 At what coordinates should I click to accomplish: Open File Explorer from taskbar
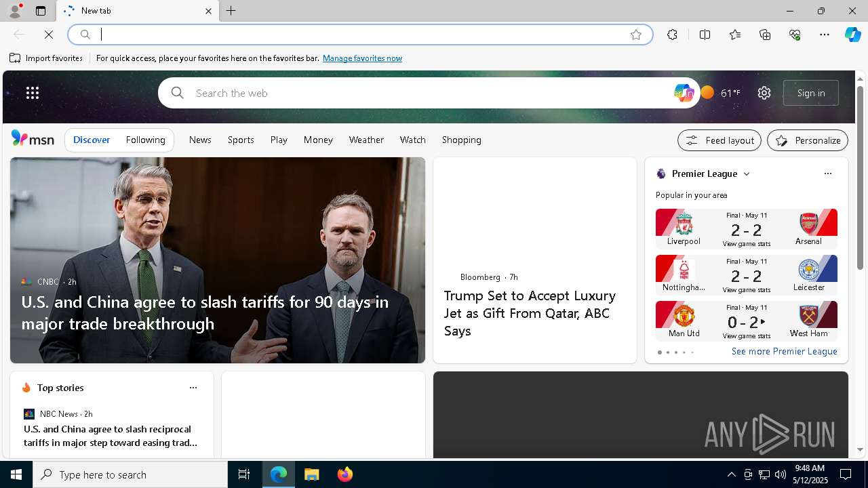(x=312, y=474)
